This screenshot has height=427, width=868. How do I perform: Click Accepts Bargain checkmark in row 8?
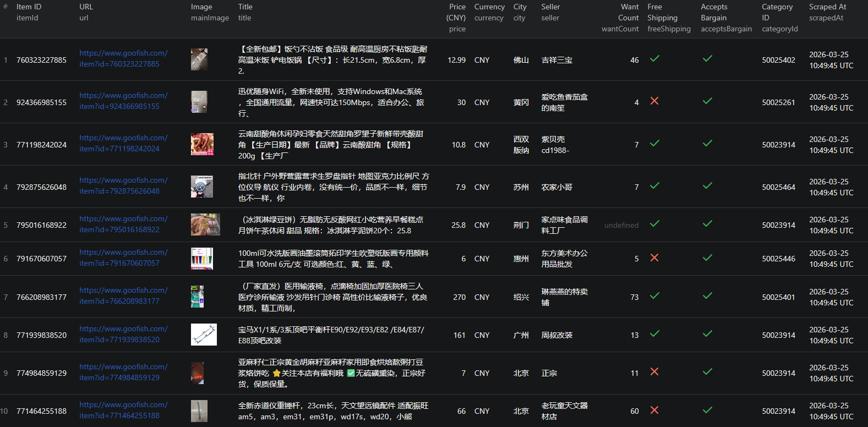[x=707, y=333]
